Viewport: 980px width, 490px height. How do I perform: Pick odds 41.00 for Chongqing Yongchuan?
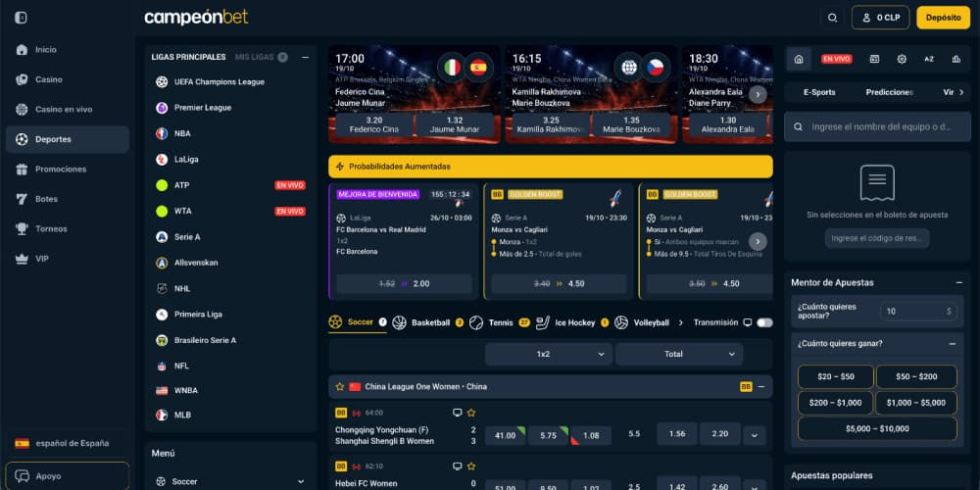(x=505, y=435)
